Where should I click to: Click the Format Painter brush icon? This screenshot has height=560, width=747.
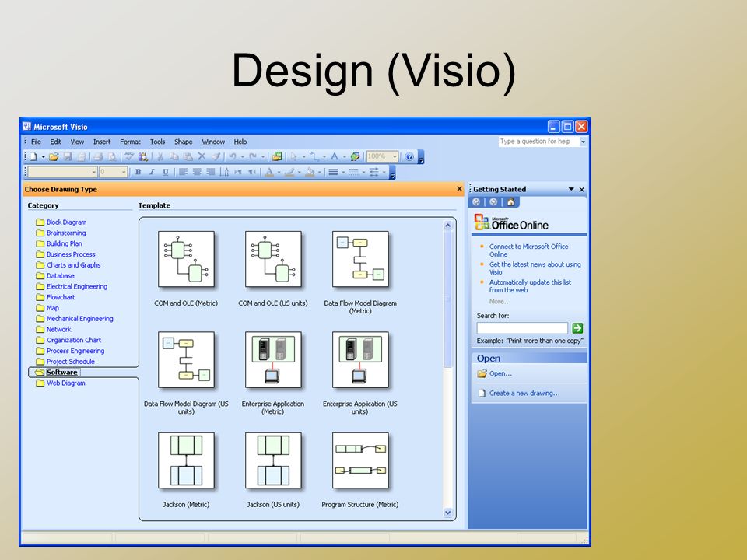216,156
